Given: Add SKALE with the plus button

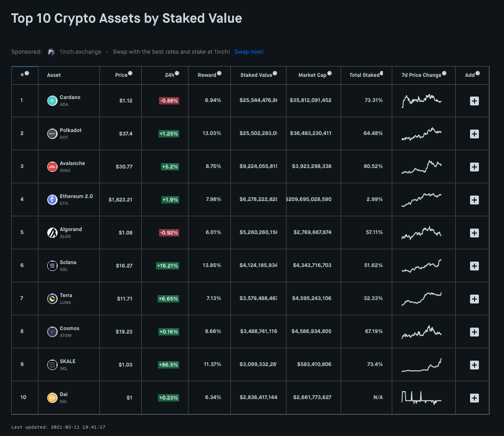Looking at the screenshot, I should point(474,365).
